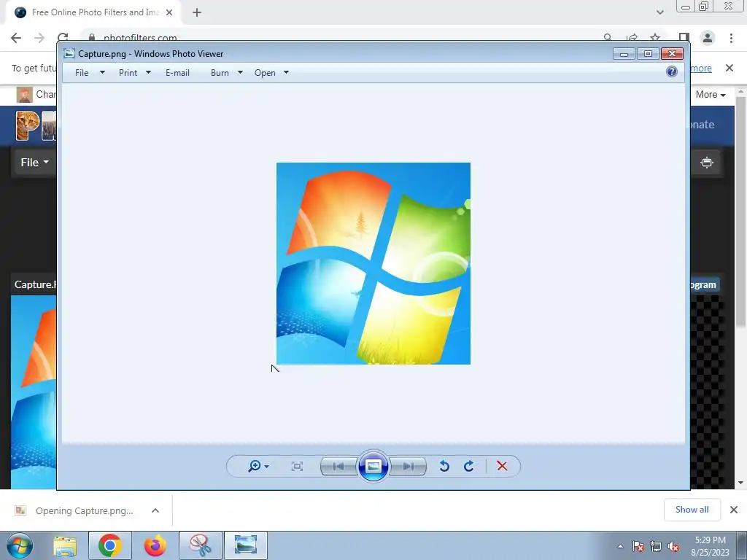Bookmark this page with the star icon
This screenshot has width=747, height=560.
(655, 37)
